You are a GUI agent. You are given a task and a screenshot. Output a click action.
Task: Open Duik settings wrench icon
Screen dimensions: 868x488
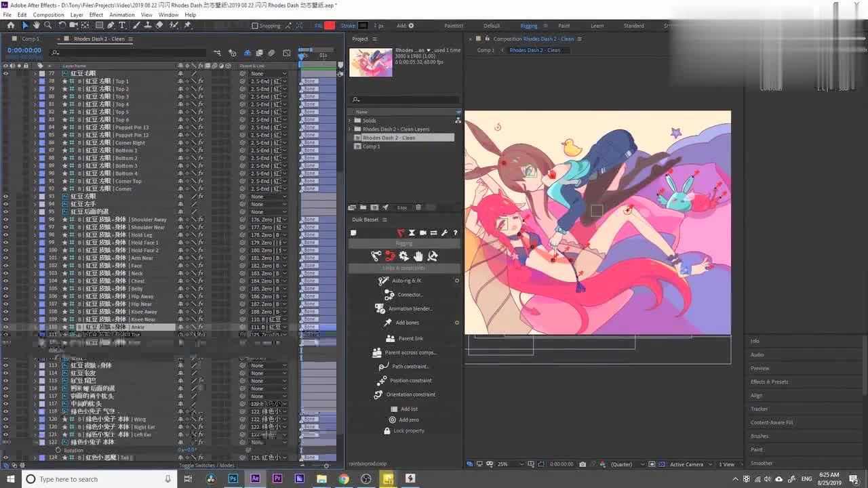444,232
